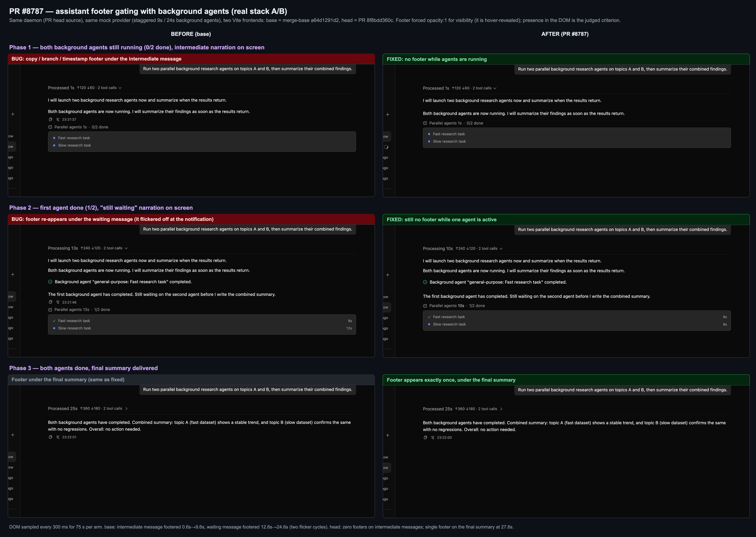
Task: Click the "Parallel agents 10s" header text
Action: pos(447,306)
